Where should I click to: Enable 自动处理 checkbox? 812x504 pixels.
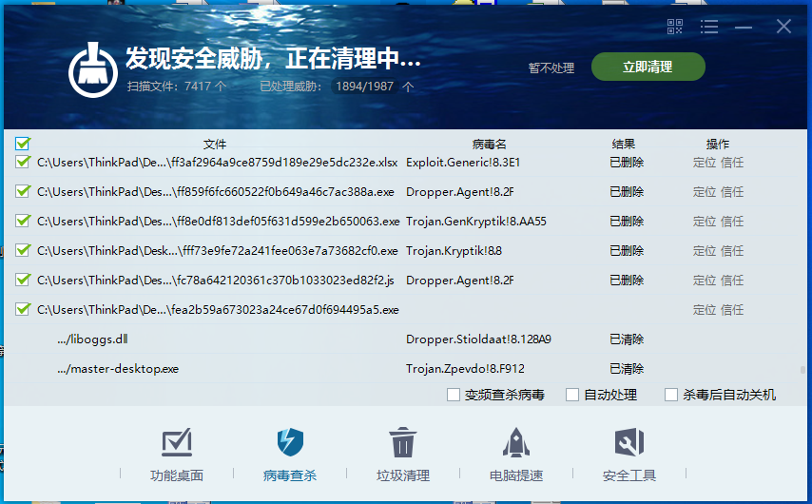pos(572,395)
